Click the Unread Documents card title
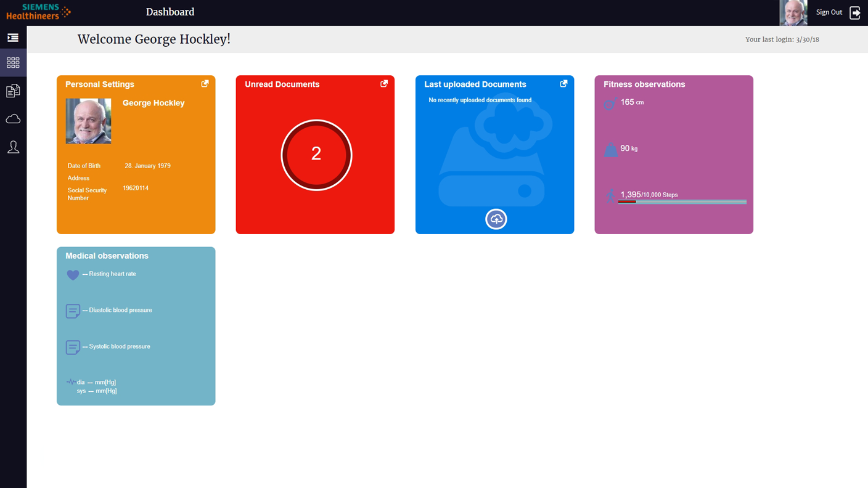 282,84
